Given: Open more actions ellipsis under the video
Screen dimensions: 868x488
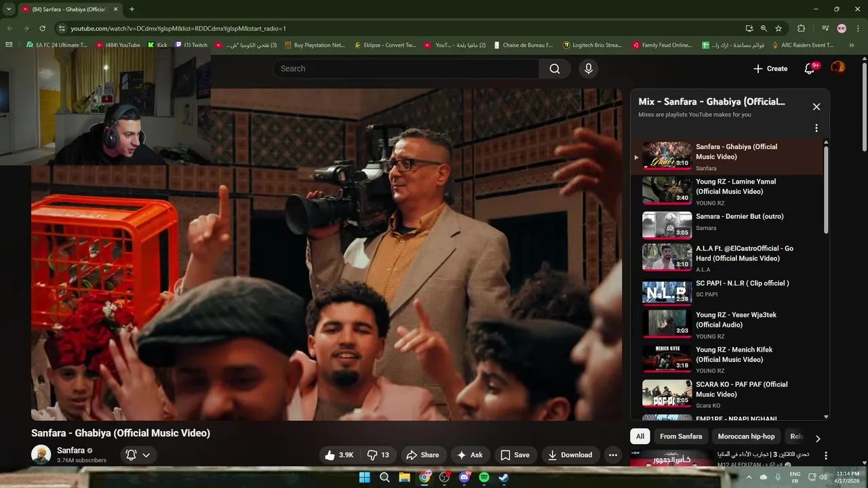Looking at the screenshot, I should pyautogui.click(x=613, y=455).
